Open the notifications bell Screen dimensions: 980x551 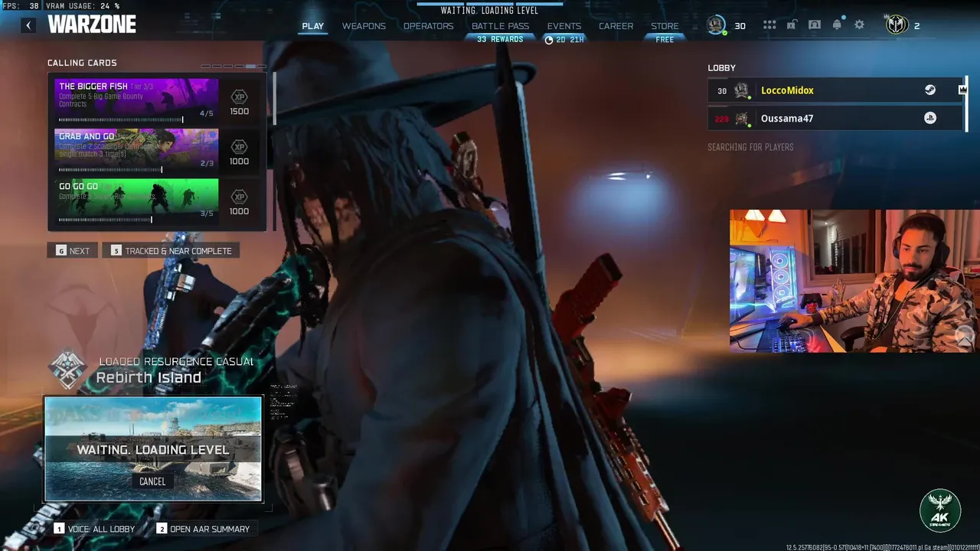(x=837, y=25)
